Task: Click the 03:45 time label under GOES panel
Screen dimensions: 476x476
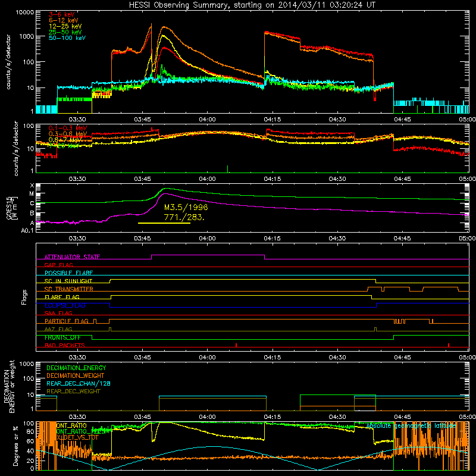Action: [142, 239]
